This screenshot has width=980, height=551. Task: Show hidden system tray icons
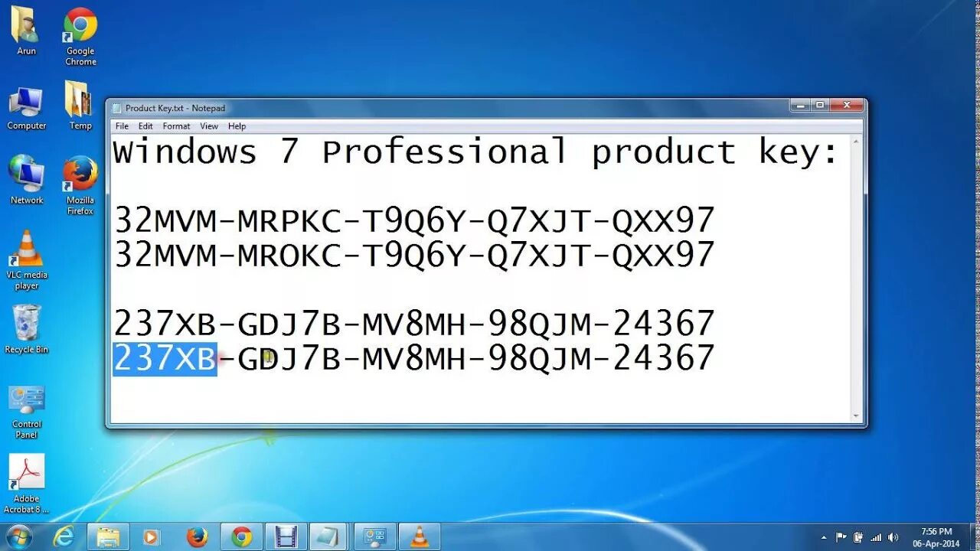[825, 537]
